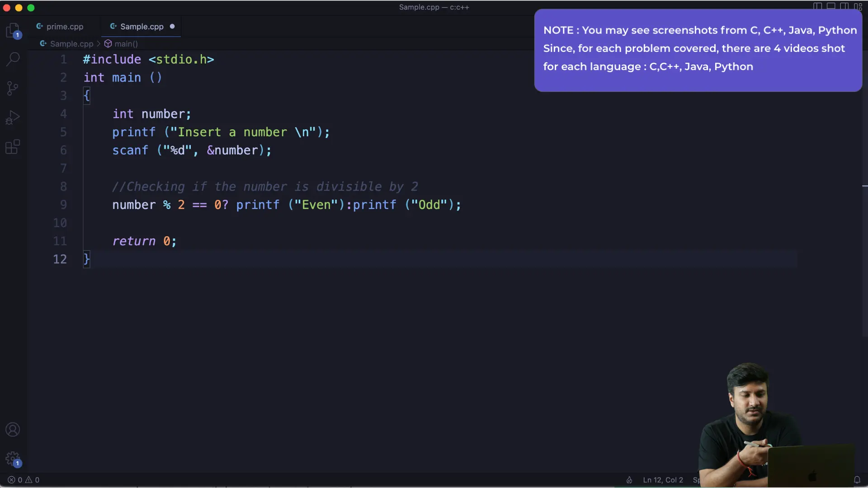Open the customize layout menu icon

coord(858,6)
